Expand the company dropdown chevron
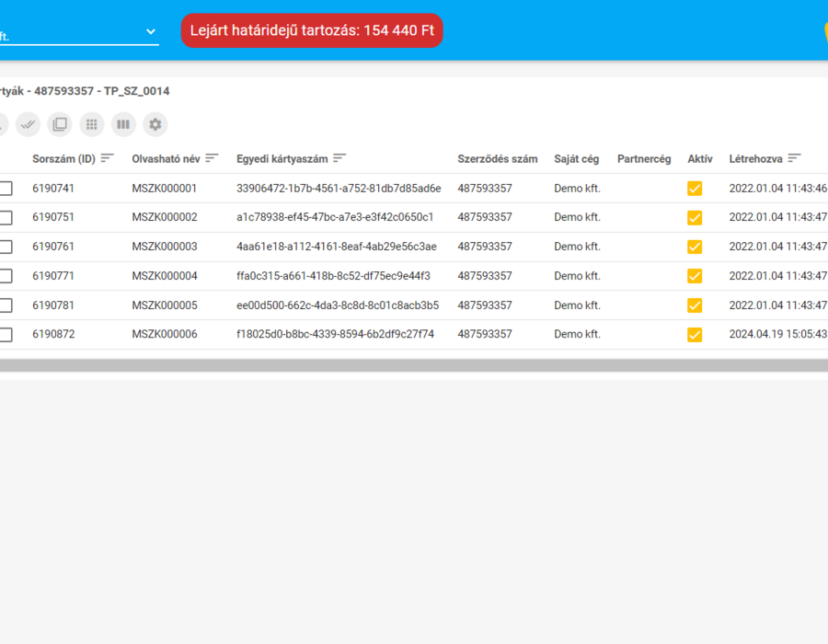Image resolution: width=828 pixels, height=644 pixels. click(x=151, y=31)
